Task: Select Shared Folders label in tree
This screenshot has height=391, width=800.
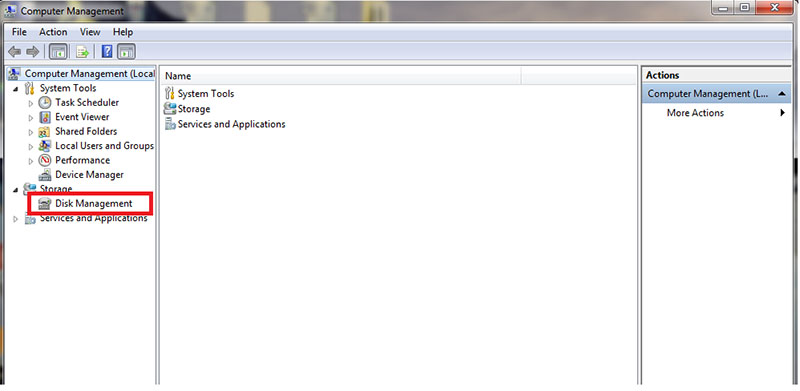Action: (86, 132)
